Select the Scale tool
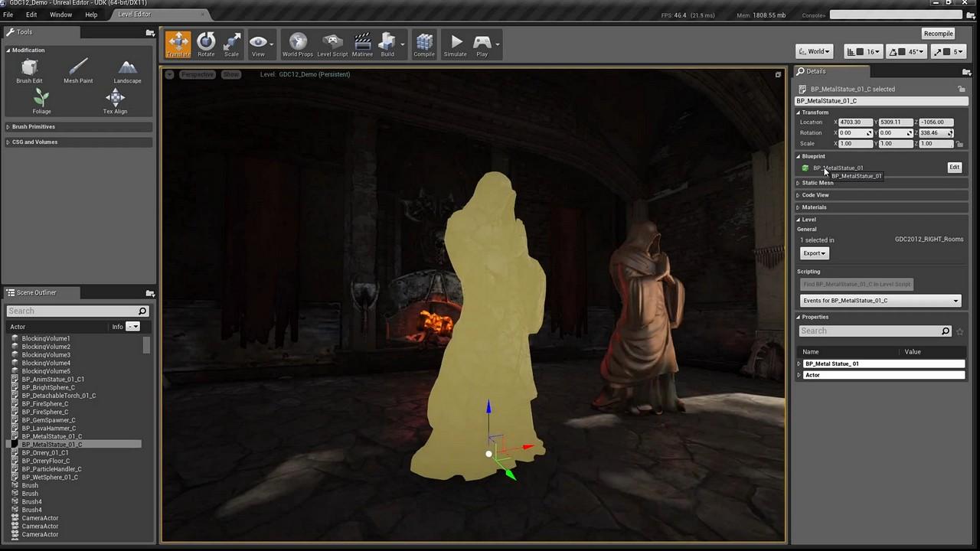 tap(231, 44)
